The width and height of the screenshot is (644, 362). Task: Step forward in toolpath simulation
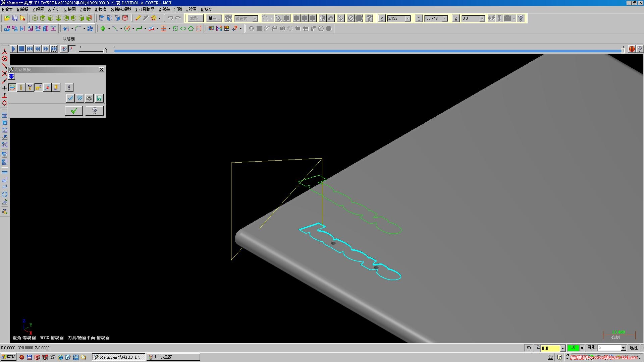(x=46, y=49)
